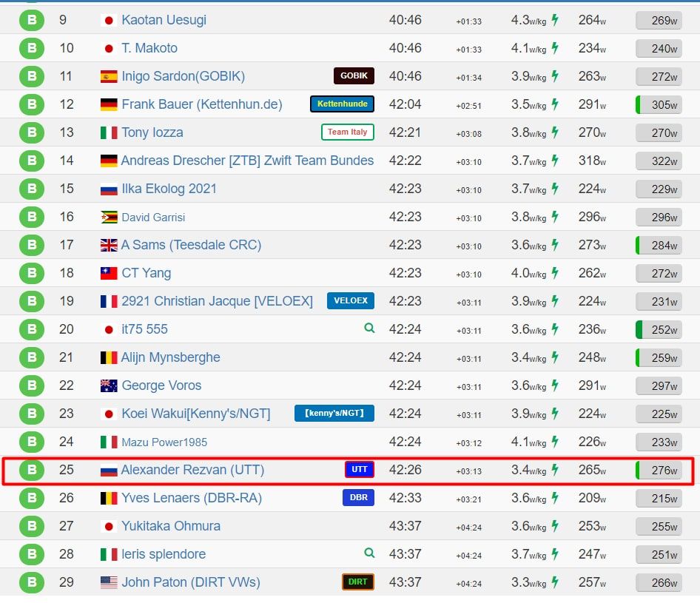Click the 252w power button for it75 555
The image size is (700, 603).
pos(659,330)
